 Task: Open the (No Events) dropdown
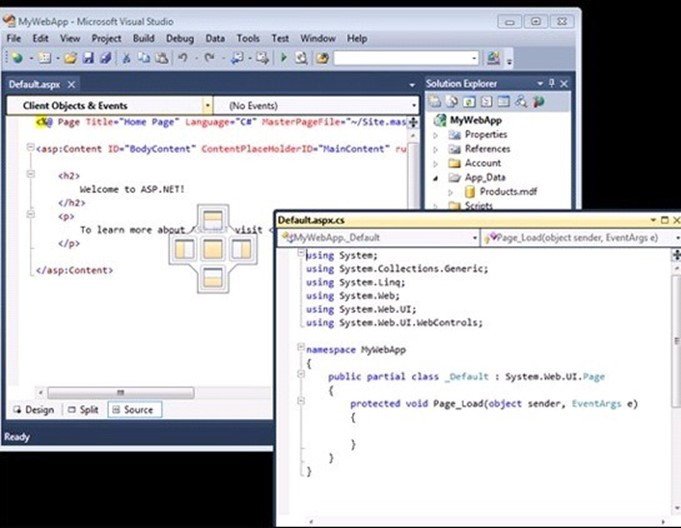pos(414,106)
